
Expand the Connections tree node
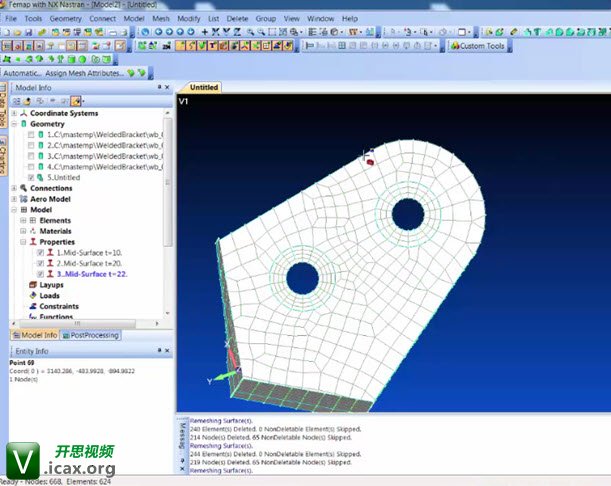pyautogui.click(x=14, y=188)
